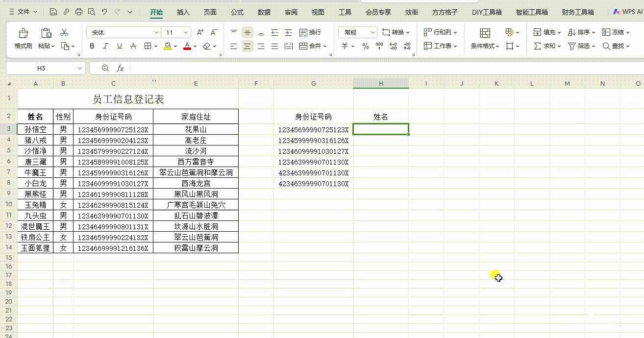This screenshot has height=338, width=644.
Task: Click the Select All corner of sheet
Action: (9, 84)
